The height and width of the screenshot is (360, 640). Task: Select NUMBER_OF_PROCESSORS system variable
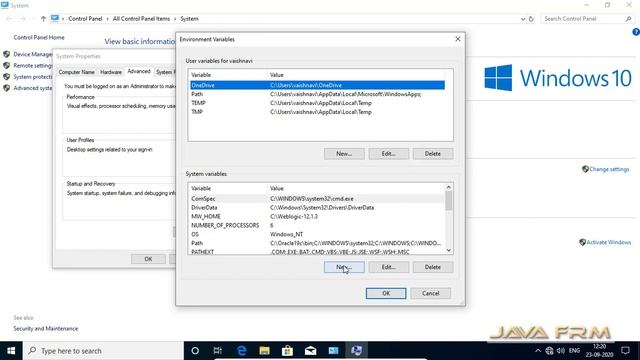click(x=317, y=225)
